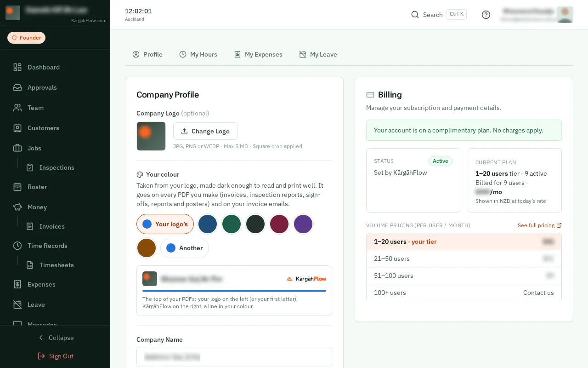Select the Money piggy bank icon
The image size is (588, 368).
click(17, 207)
